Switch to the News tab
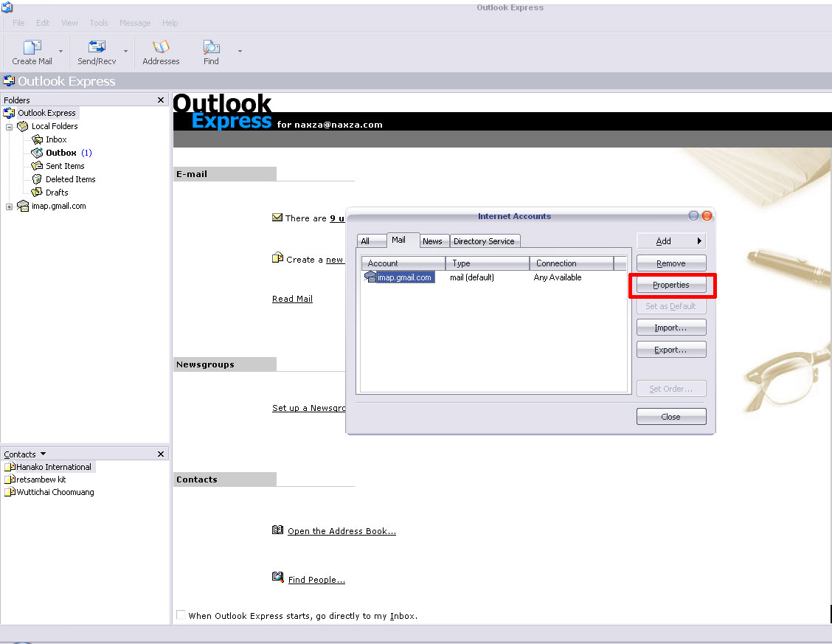The width and height of the screenshot is (832, 644). (x=432, y=240)
